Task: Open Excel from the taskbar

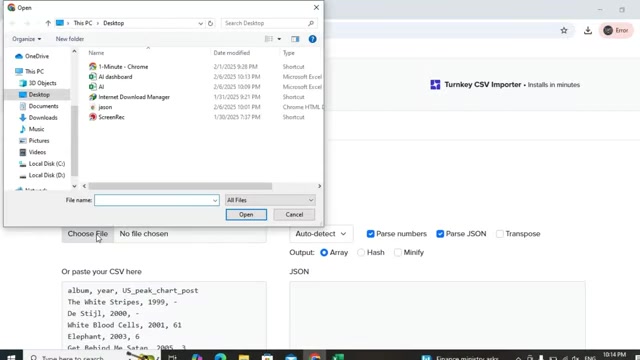Action: 338,356
